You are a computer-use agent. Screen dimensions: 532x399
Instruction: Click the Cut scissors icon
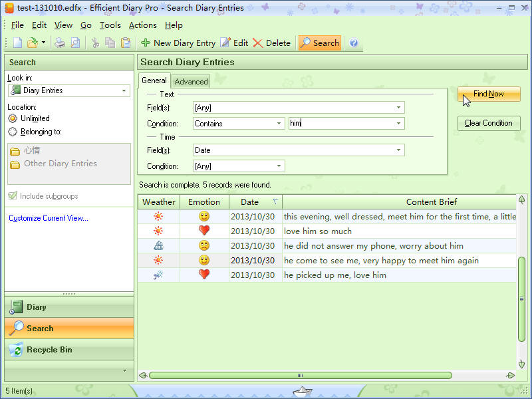tap(95, 43)
